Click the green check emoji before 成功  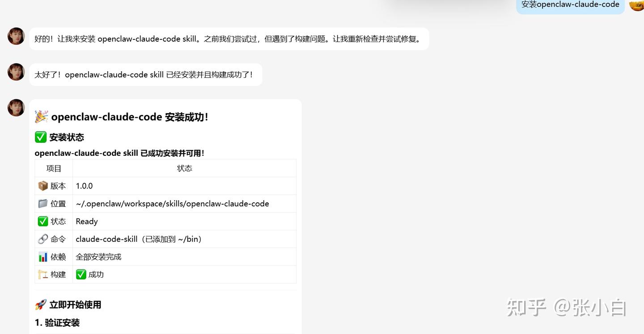click(81, 274)
